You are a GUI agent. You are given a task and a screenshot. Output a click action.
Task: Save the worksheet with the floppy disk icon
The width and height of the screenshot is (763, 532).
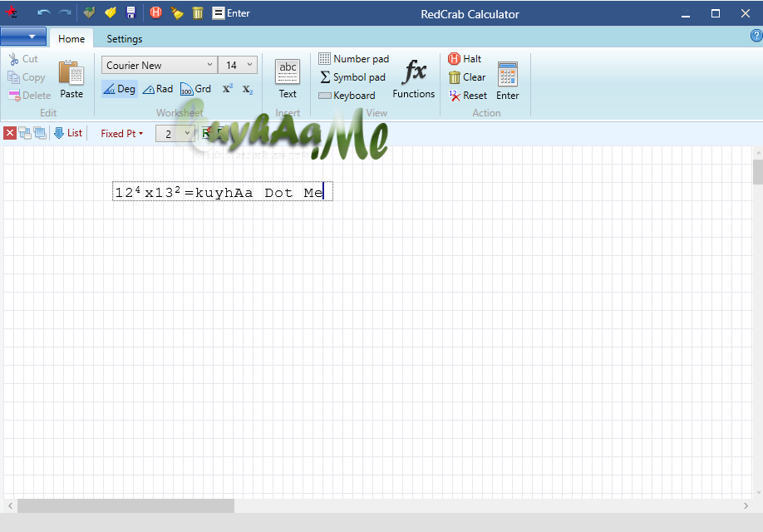130,12
